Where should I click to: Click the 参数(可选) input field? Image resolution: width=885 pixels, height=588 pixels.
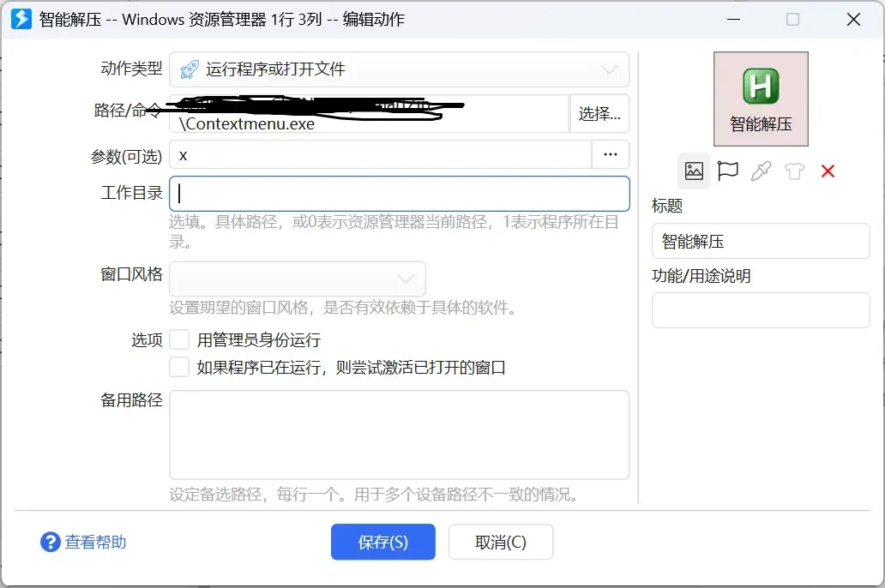pyautogui.click(x=381, y=154)
